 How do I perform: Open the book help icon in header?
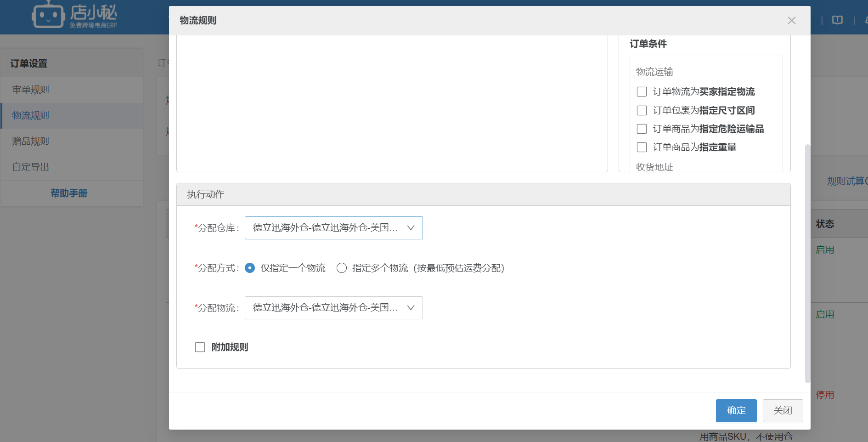(837, 20)
